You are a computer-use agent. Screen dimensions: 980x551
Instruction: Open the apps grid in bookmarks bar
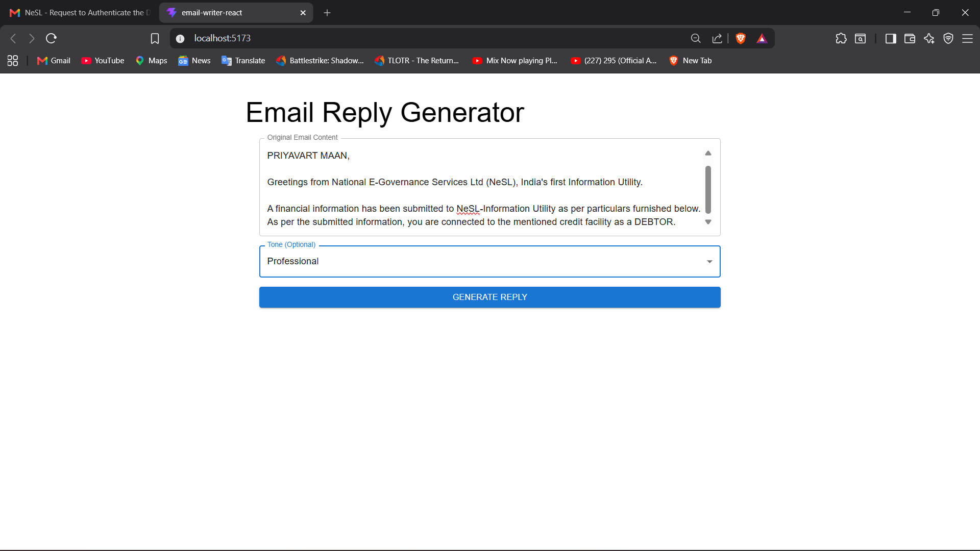[13, 61]
